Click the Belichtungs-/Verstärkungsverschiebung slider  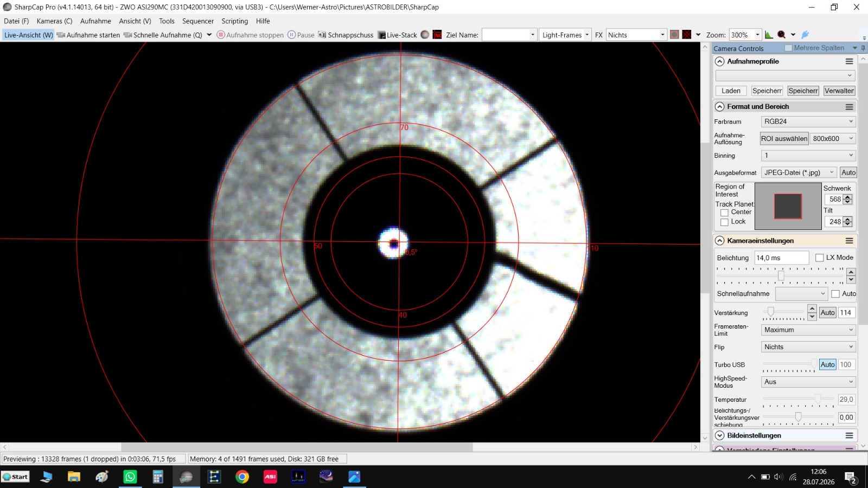[x=799, y=417]
